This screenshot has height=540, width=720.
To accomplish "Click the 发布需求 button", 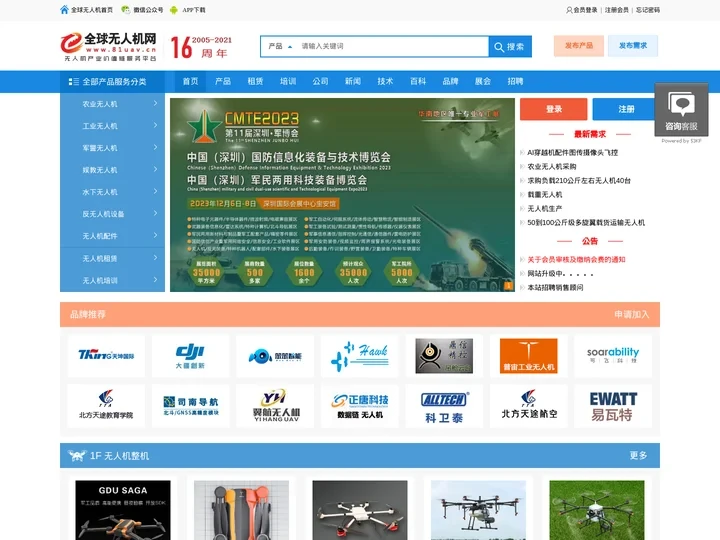I will (633, 46).
